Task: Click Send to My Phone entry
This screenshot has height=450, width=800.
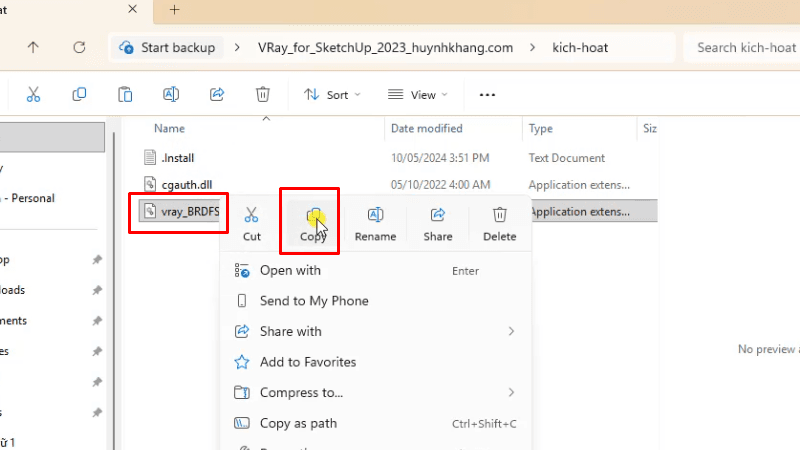Action: tap(376, 301)
